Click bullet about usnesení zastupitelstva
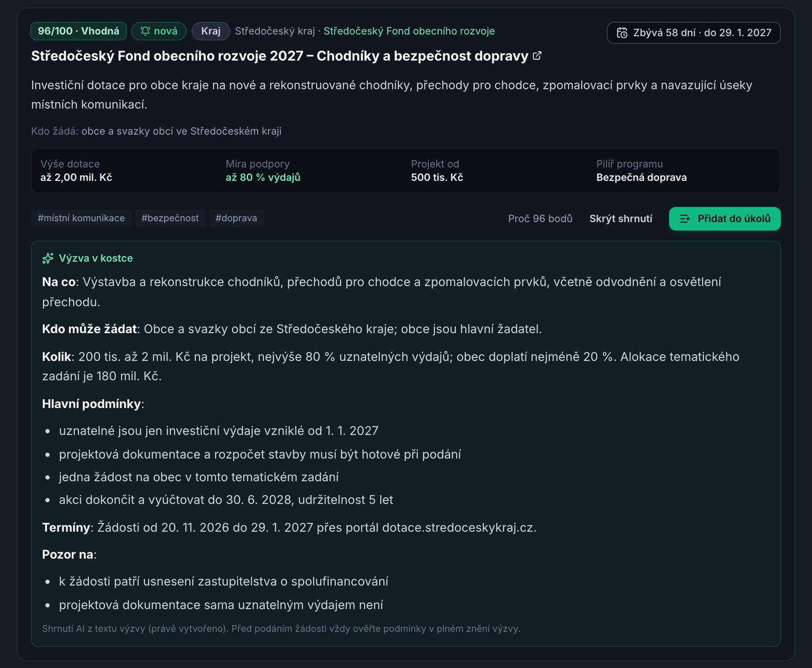 pyautogui.click(x=223, y=582)
